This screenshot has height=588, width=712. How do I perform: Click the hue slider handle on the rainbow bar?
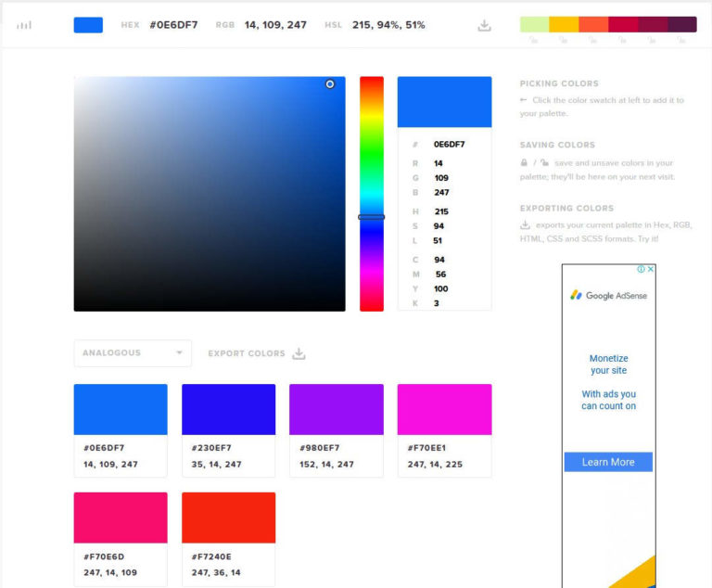pos(372,217)
